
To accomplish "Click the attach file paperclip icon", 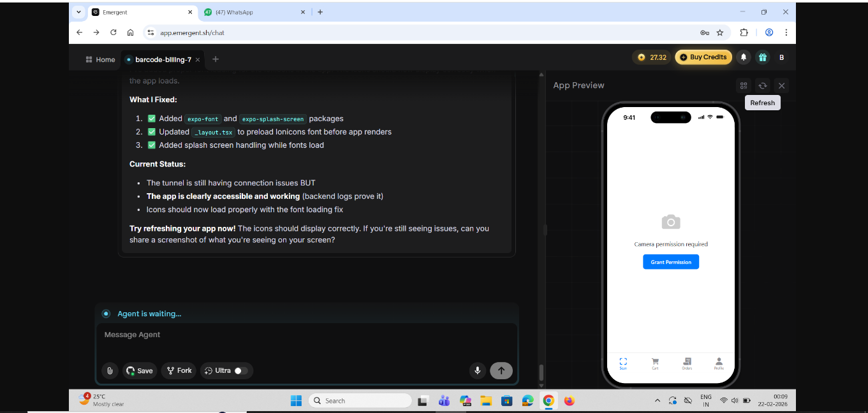I will [110, 371].
